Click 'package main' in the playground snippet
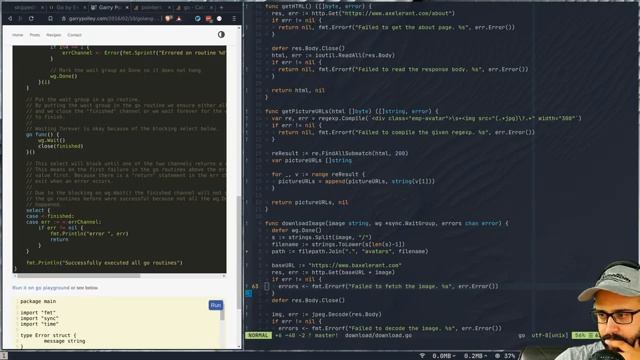The width and height of the screenshot is (640, 360). pyautogui.click(x=38, y=301)
